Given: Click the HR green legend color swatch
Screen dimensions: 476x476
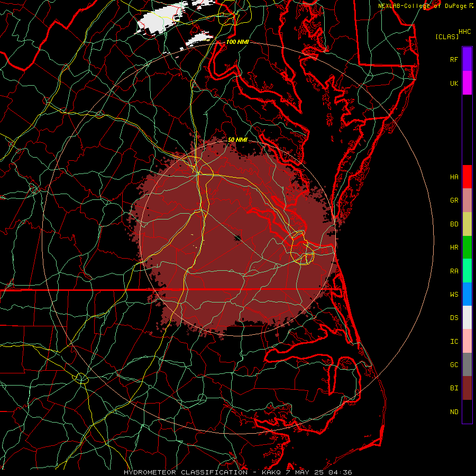Looking at the screenshot, I should (x=467, y=248).
